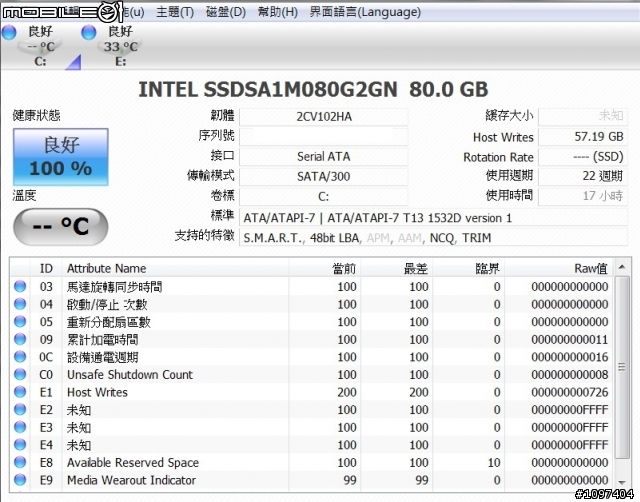The image size is (640, 502).
Task: Select the Host Writes attribute row E1
Action: click(311, 392)
